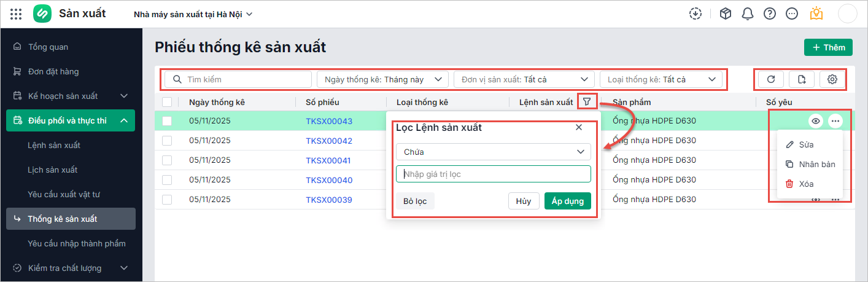Choose Xóa in the context menu
The image size is (868, 282).
[806, 184]
